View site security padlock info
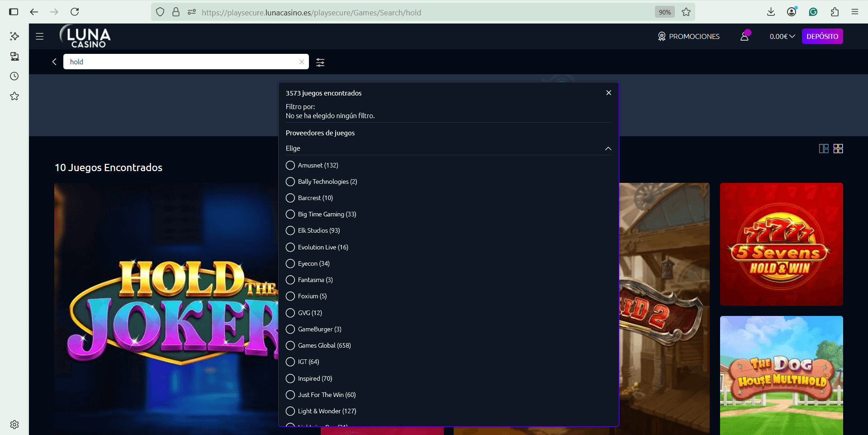The image size is (868, 435). point(176,12)
